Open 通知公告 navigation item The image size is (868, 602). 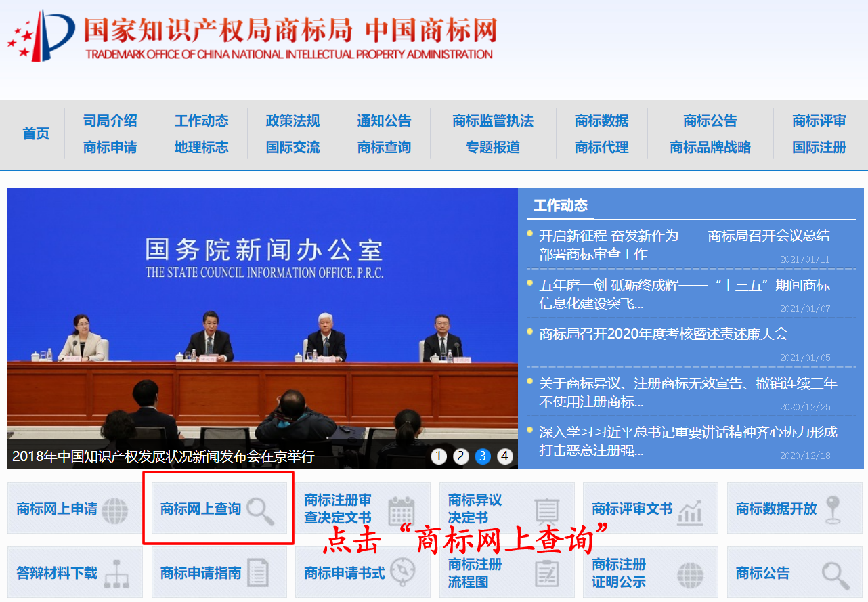[x=385, y=121]
